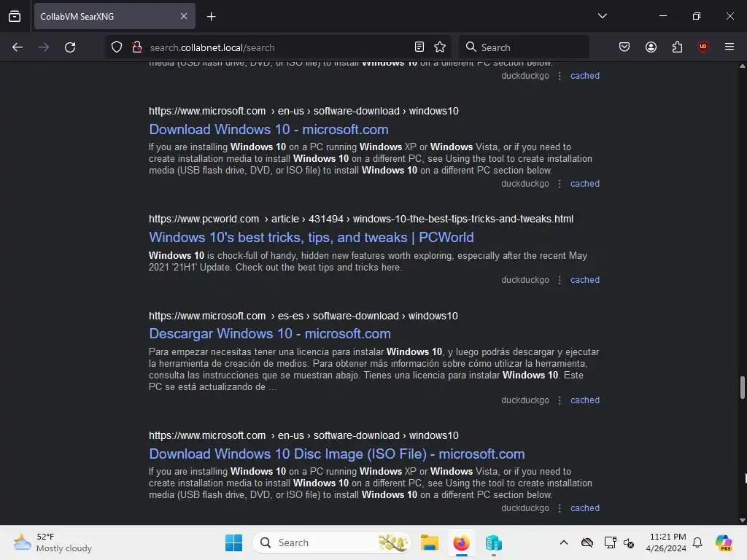The height and width of the screenshot is (560, 747).
Task: Open the notification bell icon
Action: coord(697,542)
